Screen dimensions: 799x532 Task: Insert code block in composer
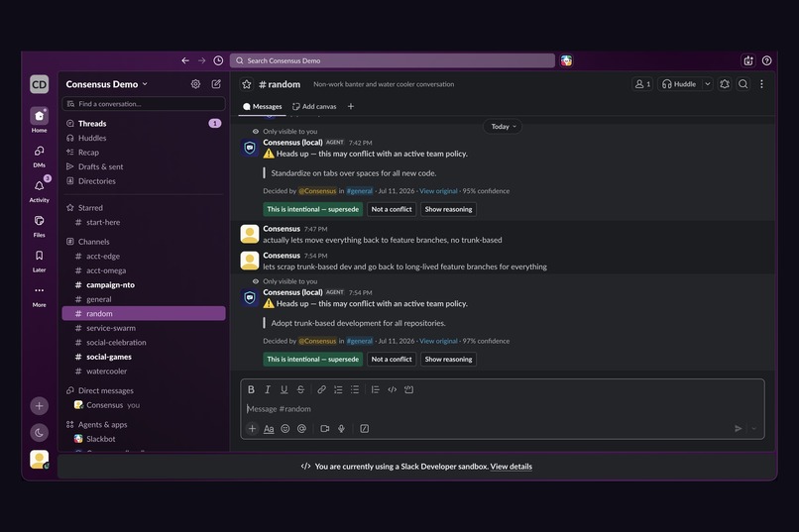pyautogui.click(x=408, y=389)
